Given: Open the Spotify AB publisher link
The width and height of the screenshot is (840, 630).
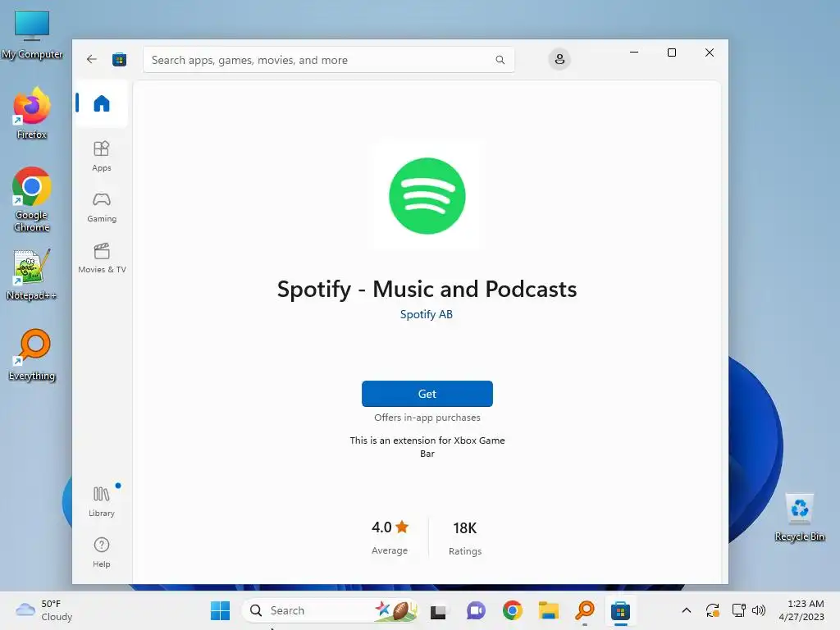Looking at the screenshot, I should pyautogui.click(x=427, y=314).
